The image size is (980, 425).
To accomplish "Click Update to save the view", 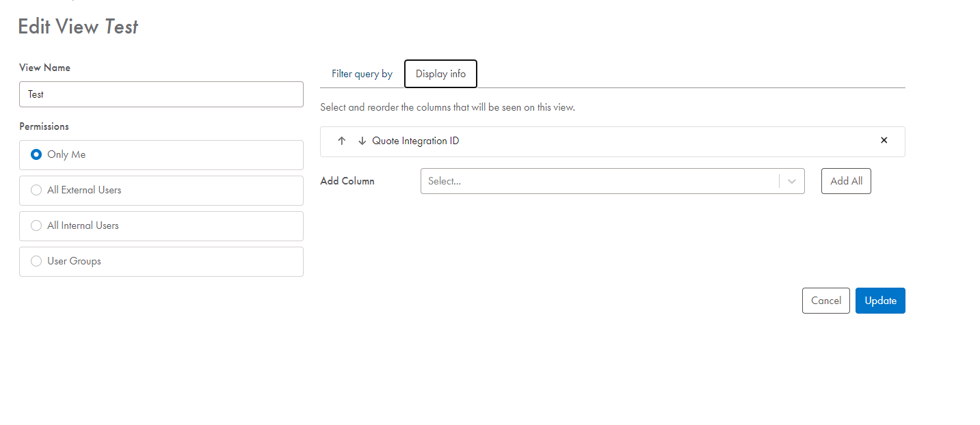I will click(x=880, y=301).
